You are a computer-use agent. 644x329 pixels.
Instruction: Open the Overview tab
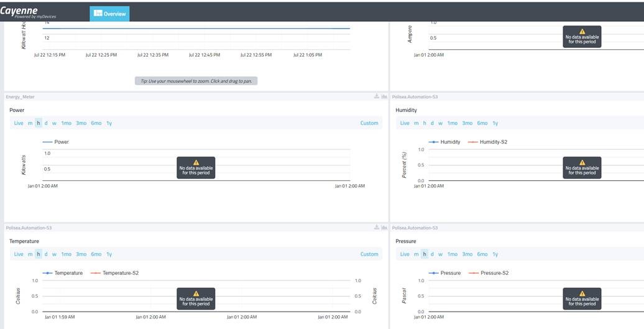coord(109,14)
